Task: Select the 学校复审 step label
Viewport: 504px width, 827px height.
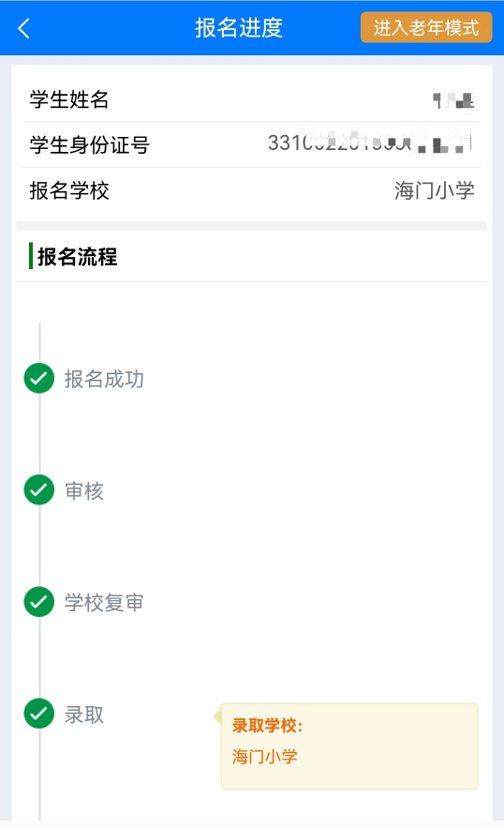Action: coord(104,603)
